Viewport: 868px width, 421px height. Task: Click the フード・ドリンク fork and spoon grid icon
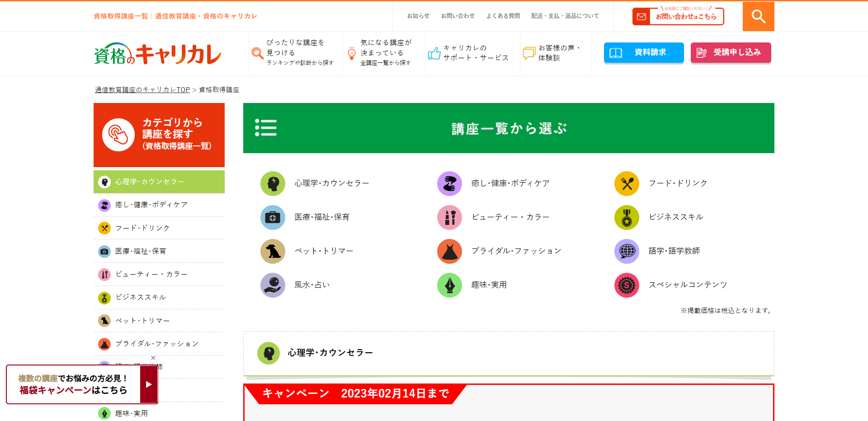(627, 183)
